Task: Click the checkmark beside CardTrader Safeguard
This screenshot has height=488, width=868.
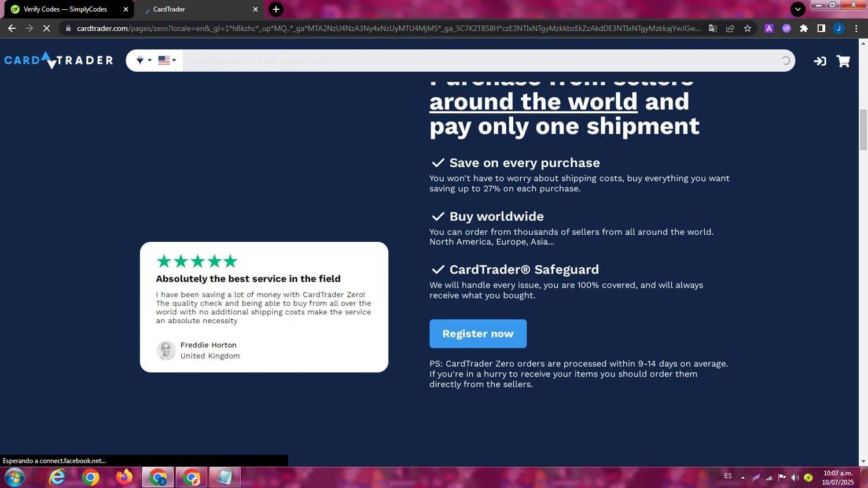Action: pos(438,269)
